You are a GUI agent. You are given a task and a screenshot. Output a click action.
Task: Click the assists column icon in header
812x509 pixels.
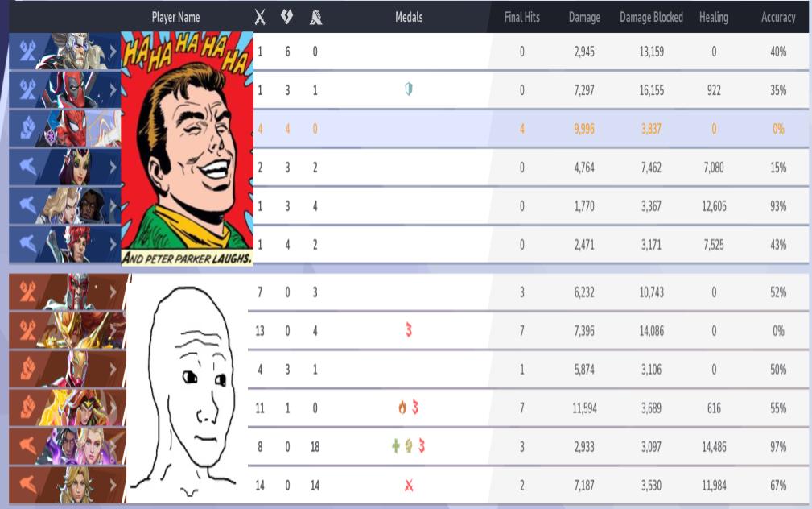click(x=315, y=18)
